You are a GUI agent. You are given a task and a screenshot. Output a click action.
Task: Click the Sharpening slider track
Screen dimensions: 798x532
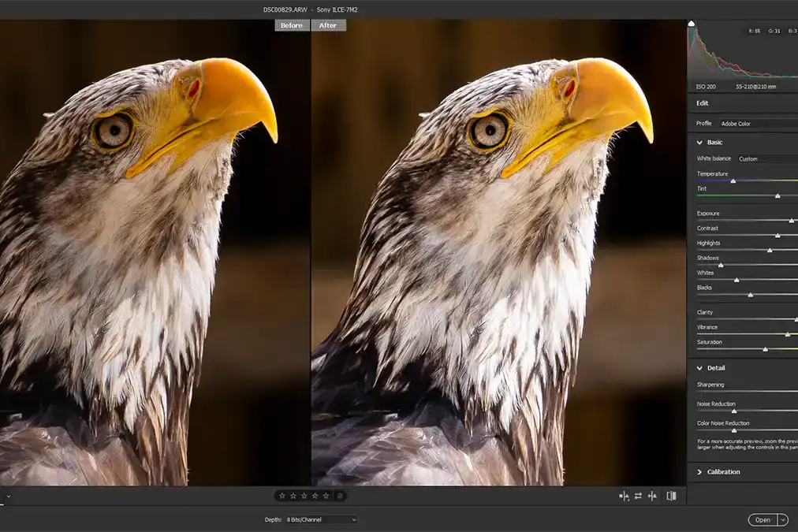click(x=747, y=391)
